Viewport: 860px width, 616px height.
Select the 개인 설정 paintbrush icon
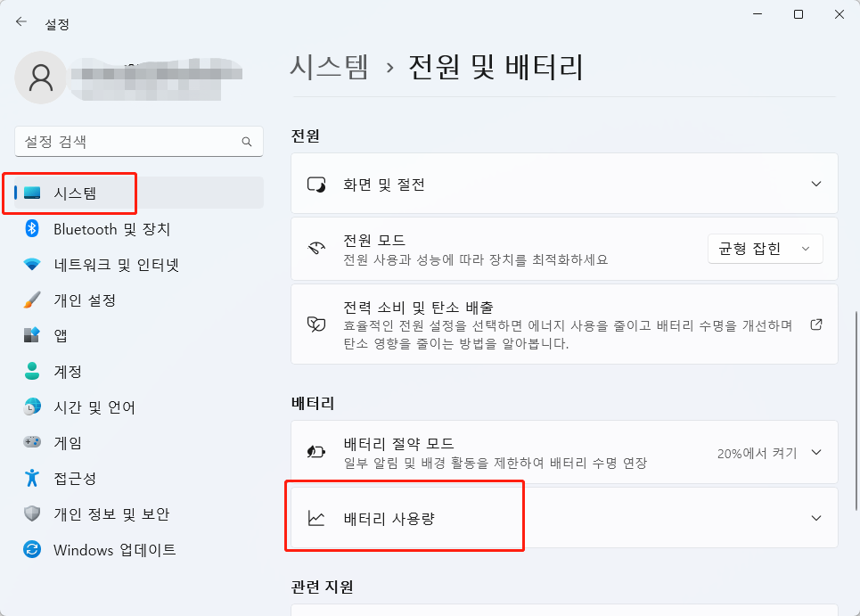tap(32, 300)
